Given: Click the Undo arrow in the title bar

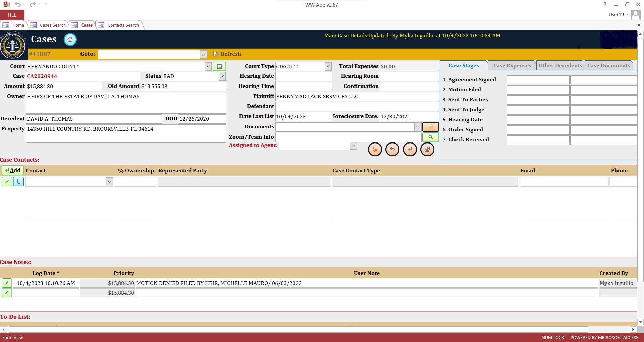Looking at the screenshot, I should tap(18, 5).
